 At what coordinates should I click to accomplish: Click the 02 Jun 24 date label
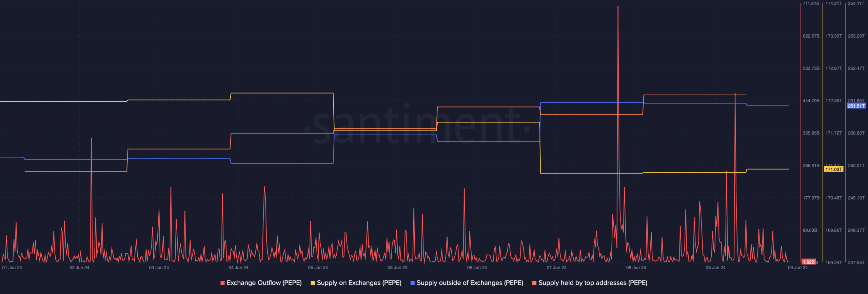click(79, 268)
